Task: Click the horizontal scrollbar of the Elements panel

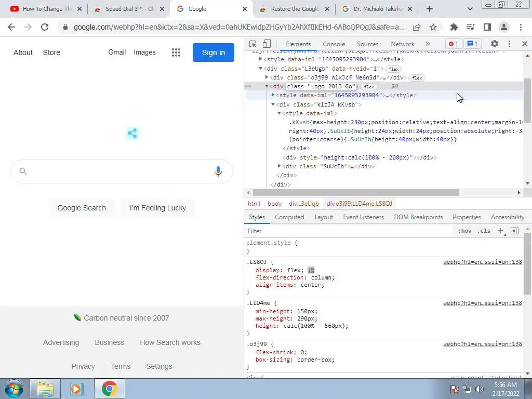Action: click(x=356, y=193)
